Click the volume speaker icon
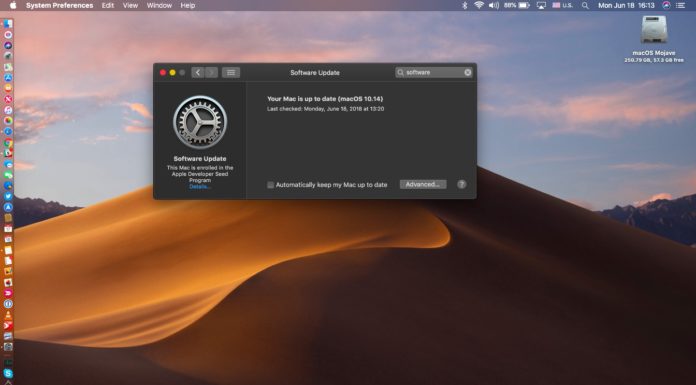696x385 pixels. (x=494, y=5)
